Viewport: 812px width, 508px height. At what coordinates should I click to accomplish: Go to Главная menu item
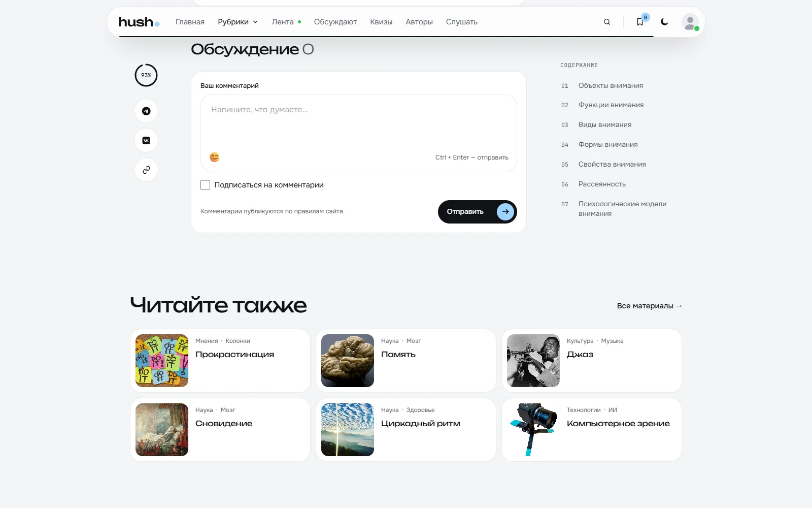[190, 22]
